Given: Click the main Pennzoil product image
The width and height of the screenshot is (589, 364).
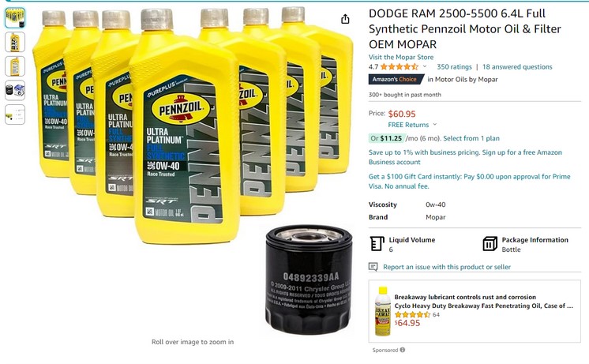Looking at the screenshot, I should tap(193, 171).
